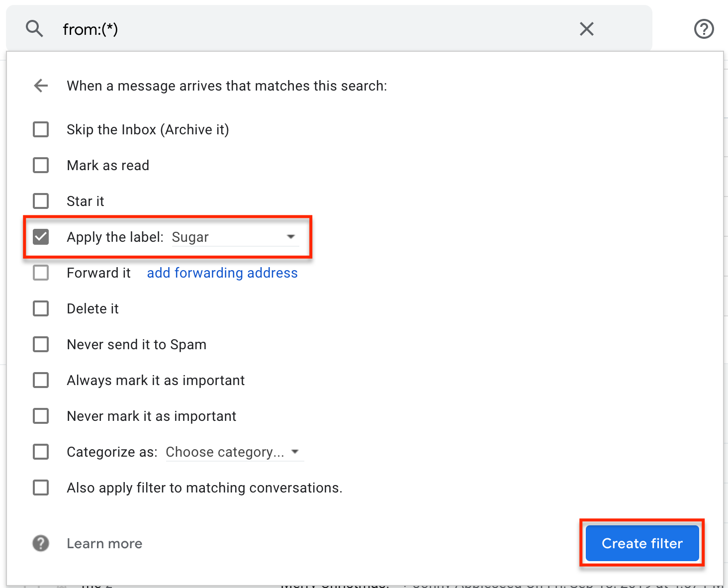728x588 pixels.
Task: Enable the Delete it checkbox
Action: [x=41, y=308]
